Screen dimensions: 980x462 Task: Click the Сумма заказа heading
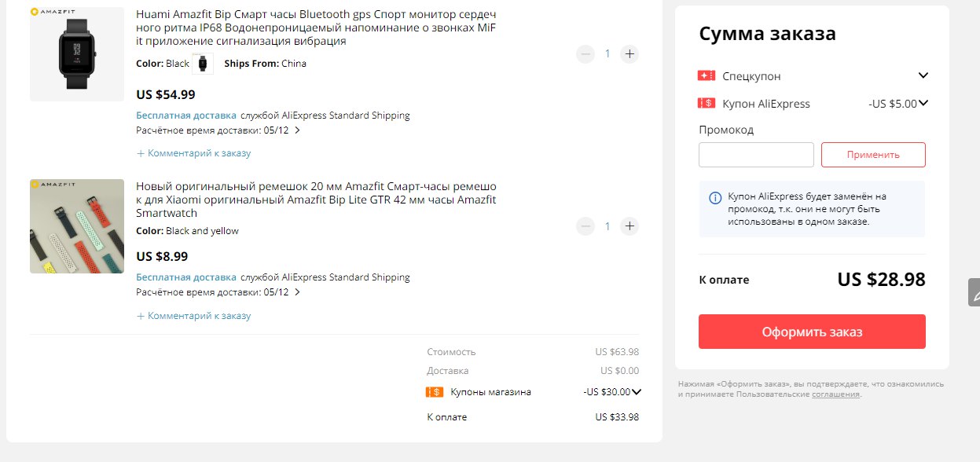click(767, 34)
